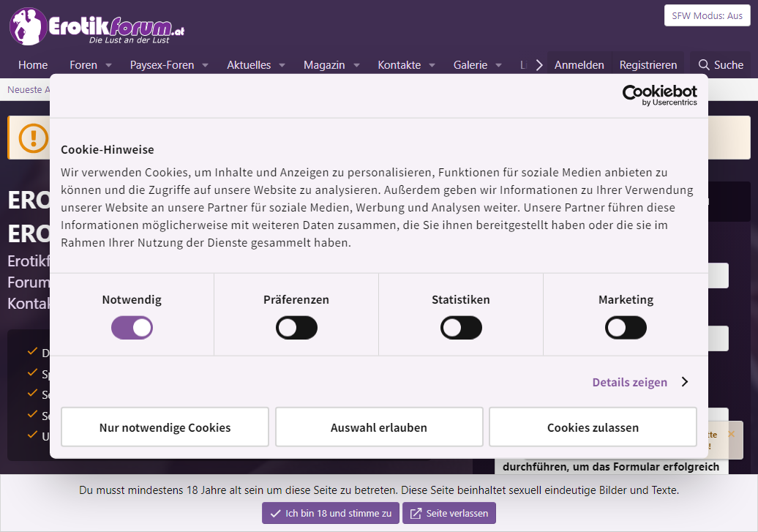The width and height of the screenshot is (758, 532).
Task: Click Anmelden to log in
Action: click(579, 65)
